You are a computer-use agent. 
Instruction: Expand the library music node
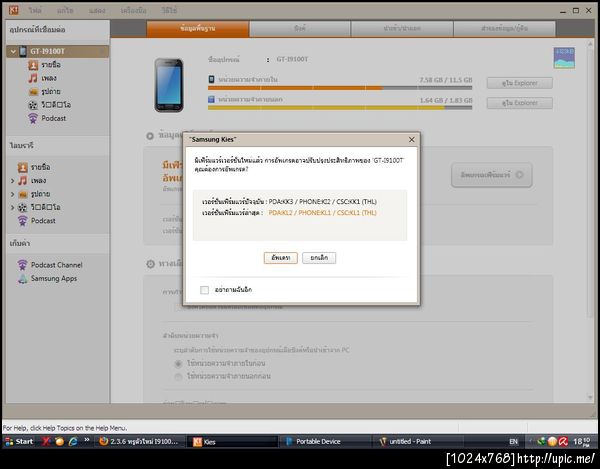pos(12,181)
